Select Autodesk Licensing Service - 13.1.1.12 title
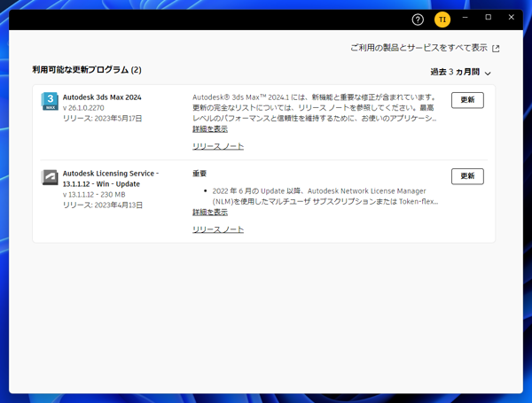532x403 pixels. [x=111, y=179]
